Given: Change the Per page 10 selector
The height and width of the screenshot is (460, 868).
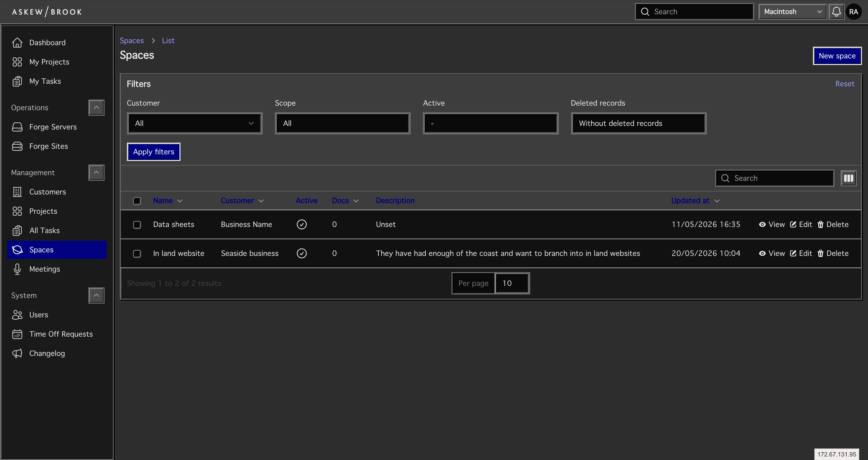Looking at the screenshot, I should coord(512,283).
